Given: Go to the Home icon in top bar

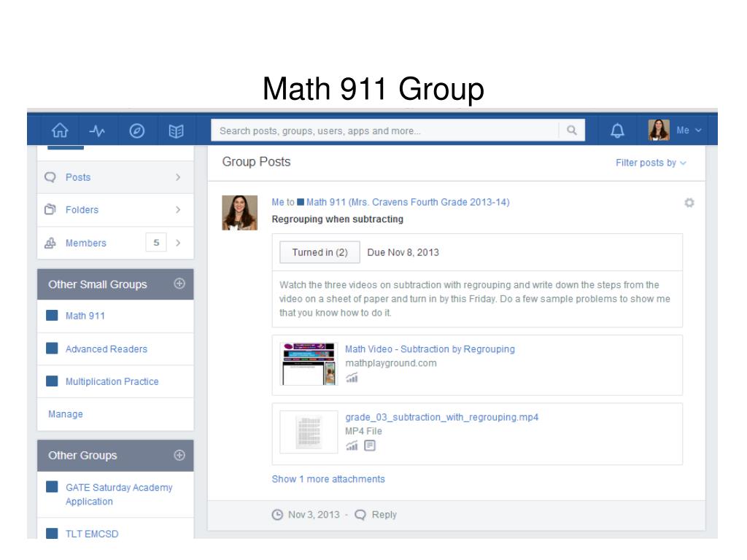Looking at the screenshot, I should pyautogui.click(x=60, y=130).
